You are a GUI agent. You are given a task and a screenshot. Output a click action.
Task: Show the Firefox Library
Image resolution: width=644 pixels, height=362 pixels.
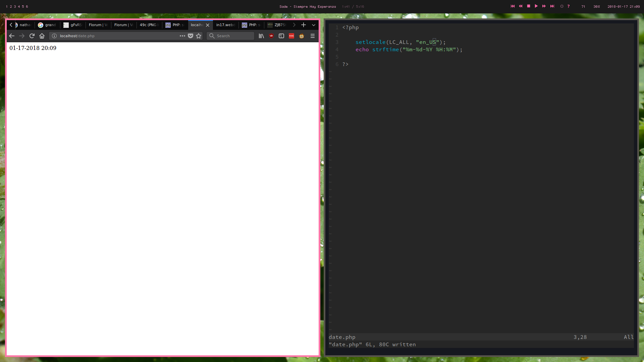[261, 36]
